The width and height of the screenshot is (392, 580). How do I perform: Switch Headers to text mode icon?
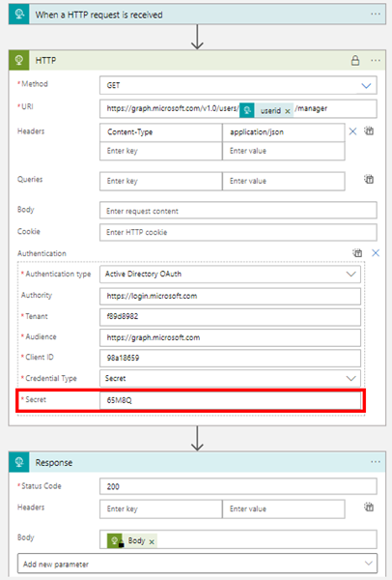click(369, 130)
